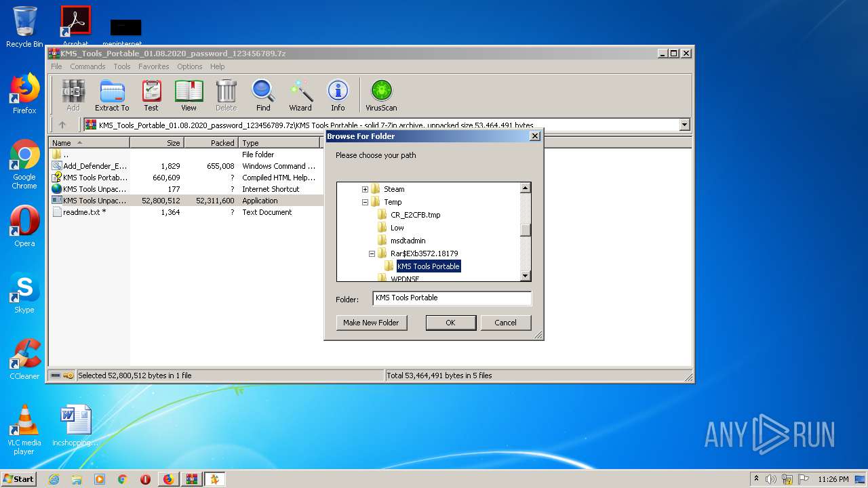Open Windows Explorer from taskbar
The image size is (868, 488).
[x=77, y=479]
